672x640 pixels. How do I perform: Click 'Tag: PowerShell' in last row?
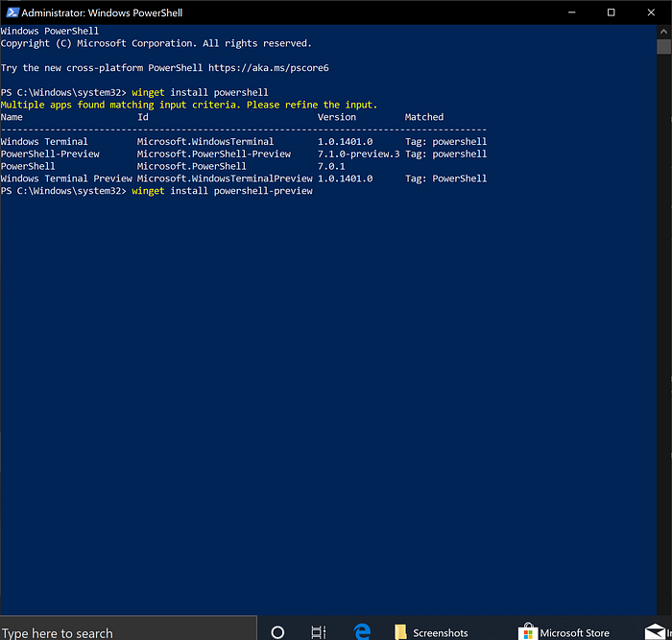[x=445, y=178]
